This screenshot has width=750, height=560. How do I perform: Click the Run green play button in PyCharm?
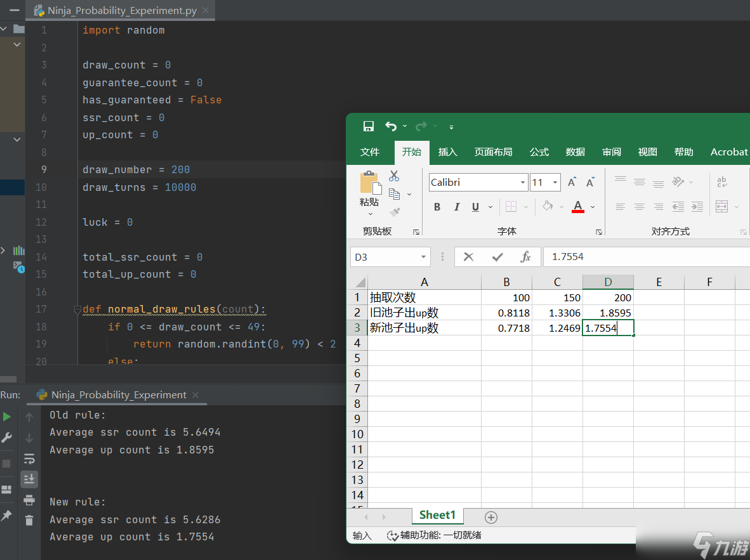point(7,417)
